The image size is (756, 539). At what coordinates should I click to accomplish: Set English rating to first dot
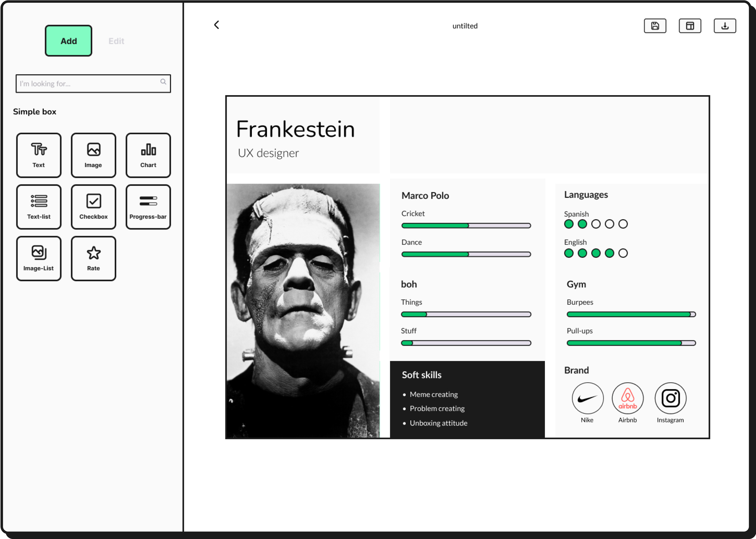click(569, 253)
